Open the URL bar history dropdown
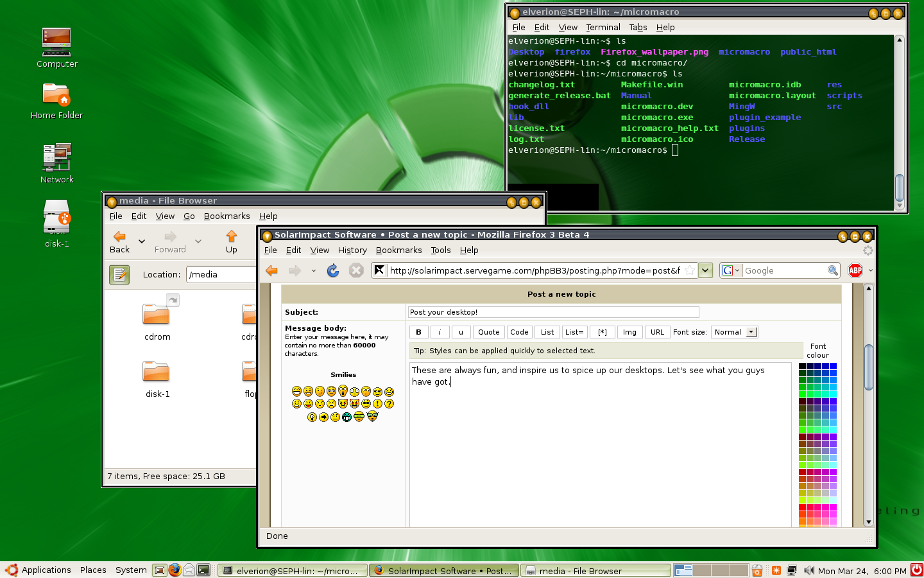The height and width of the screenshot is (578, 924). [x=705, y=270]
